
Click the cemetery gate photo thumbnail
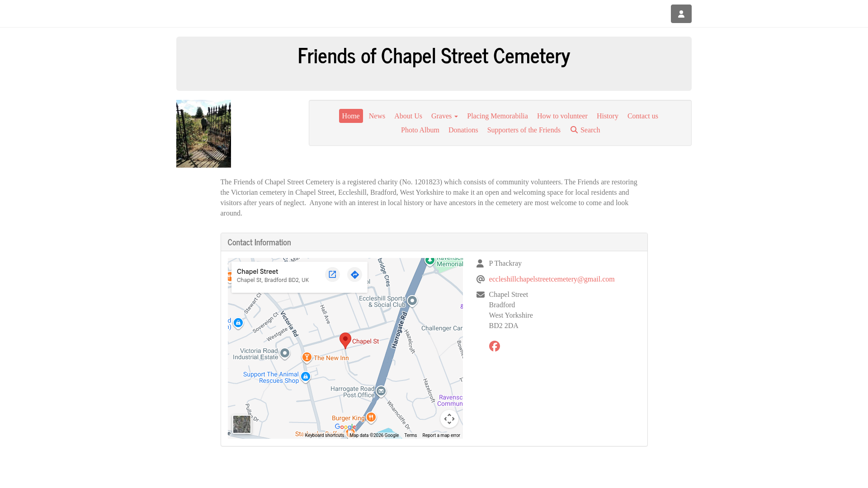(203, 134)
